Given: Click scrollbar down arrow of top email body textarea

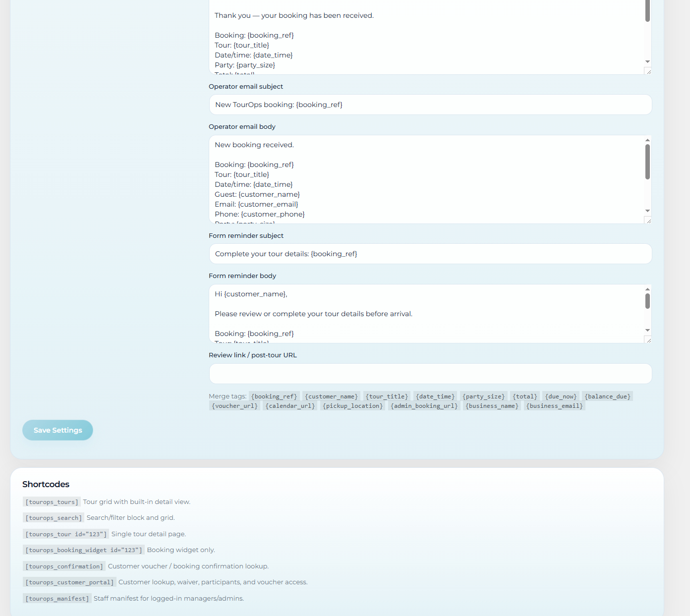Looking at the screenshot, I should 647,62.
